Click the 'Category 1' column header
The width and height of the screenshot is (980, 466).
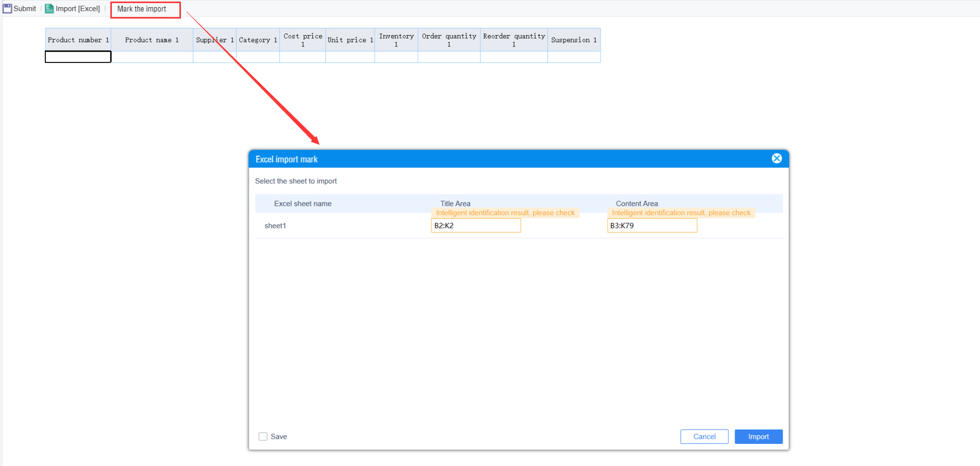click(258, 40)
